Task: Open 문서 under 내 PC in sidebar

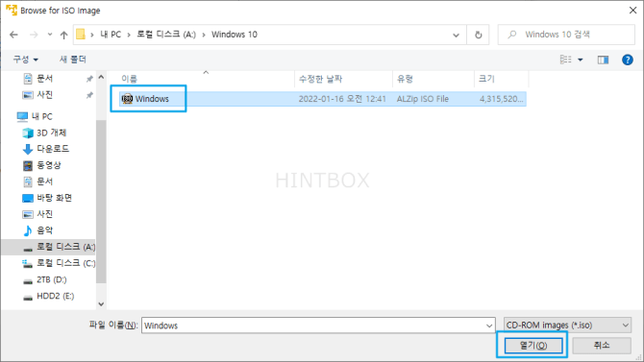Action: pos(45,181)
